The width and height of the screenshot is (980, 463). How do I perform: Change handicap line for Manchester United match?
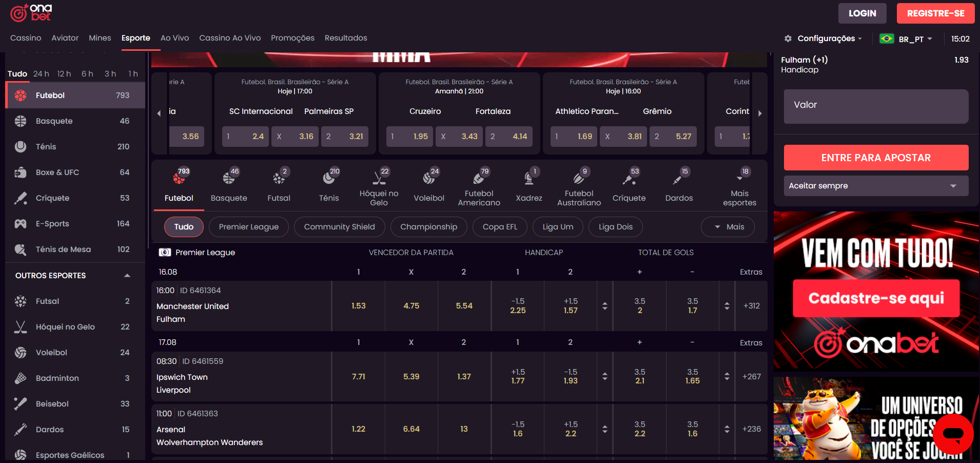point(605,306)
